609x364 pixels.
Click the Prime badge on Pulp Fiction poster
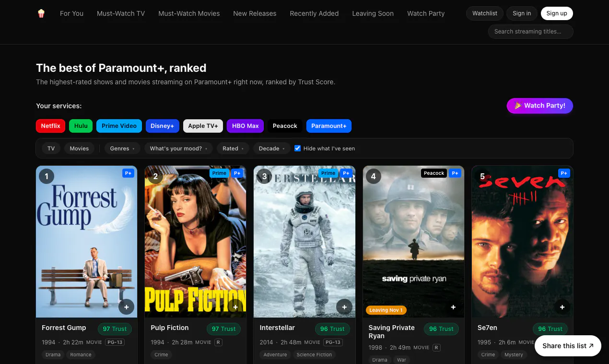click(219, 173)
